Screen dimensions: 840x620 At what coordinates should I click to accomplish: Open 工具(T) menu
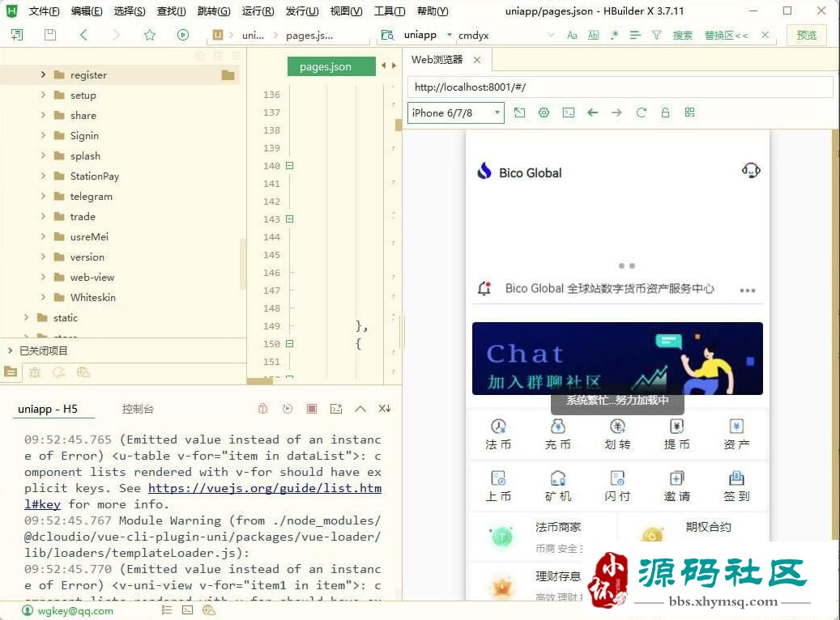click(390, 11)
